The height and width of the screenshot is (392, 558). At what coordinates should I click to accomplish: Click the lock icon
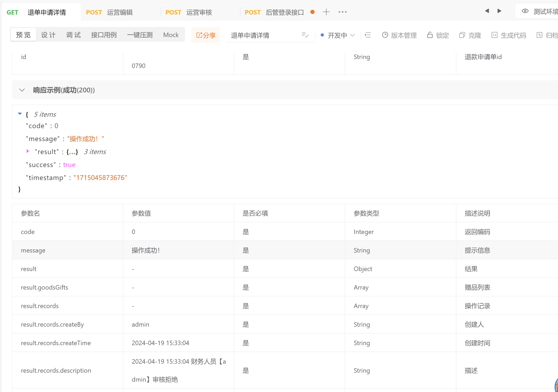[430, 35]
